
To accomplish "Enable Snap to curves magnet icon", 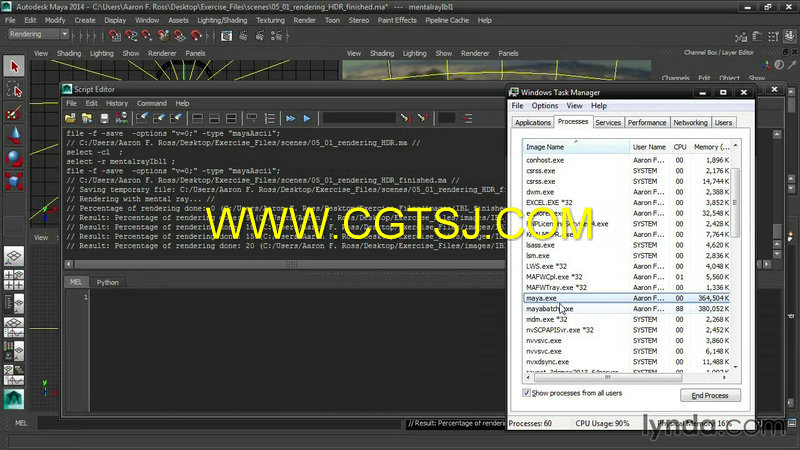I will [x=131, y=36].
